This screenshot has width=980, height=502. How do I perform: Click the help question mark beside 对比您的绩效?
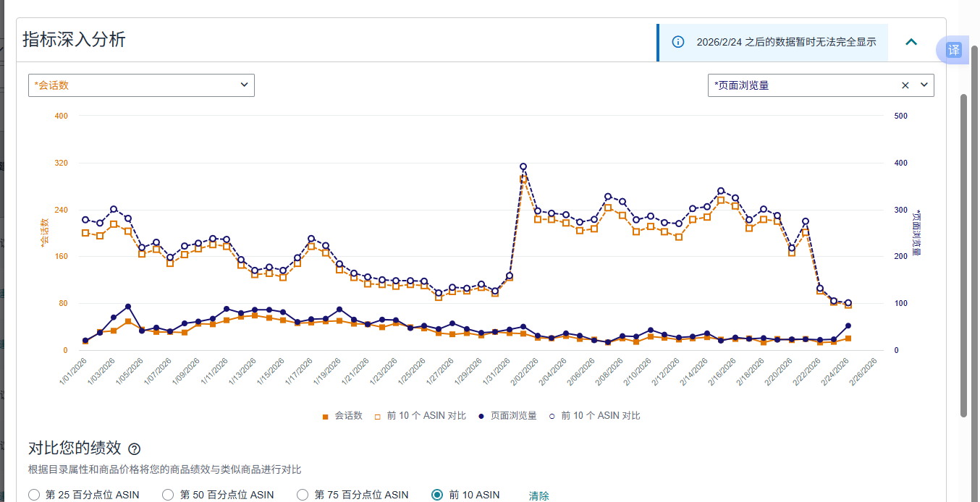click(134, 449)
